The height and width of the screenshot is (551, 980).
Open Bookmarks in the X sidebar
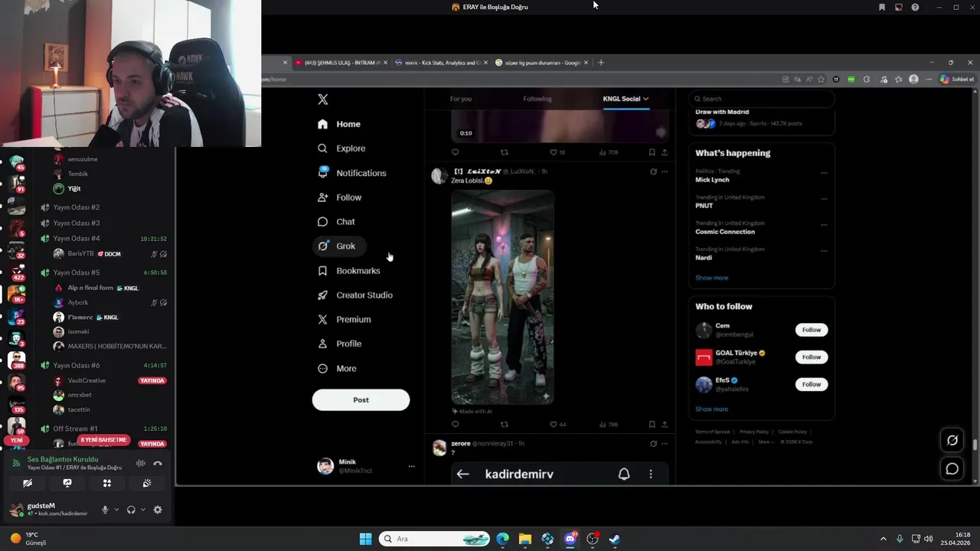click(348, 271)
